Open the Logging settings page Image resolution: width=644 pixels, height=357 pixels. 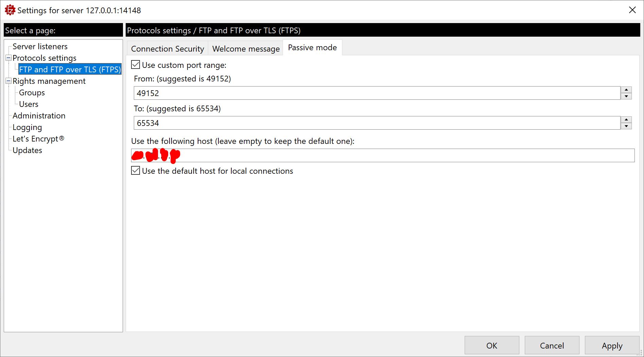click(x=27, y=127)
